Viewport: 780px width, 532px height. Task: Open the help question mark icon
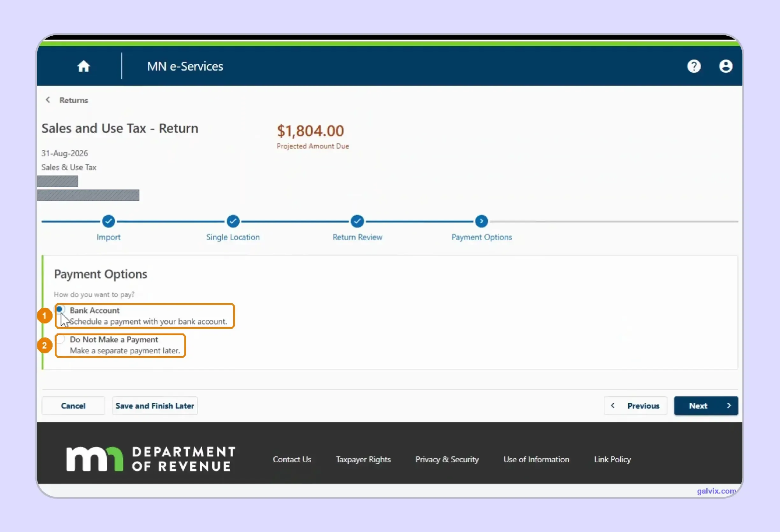click(x=694, y=66)
